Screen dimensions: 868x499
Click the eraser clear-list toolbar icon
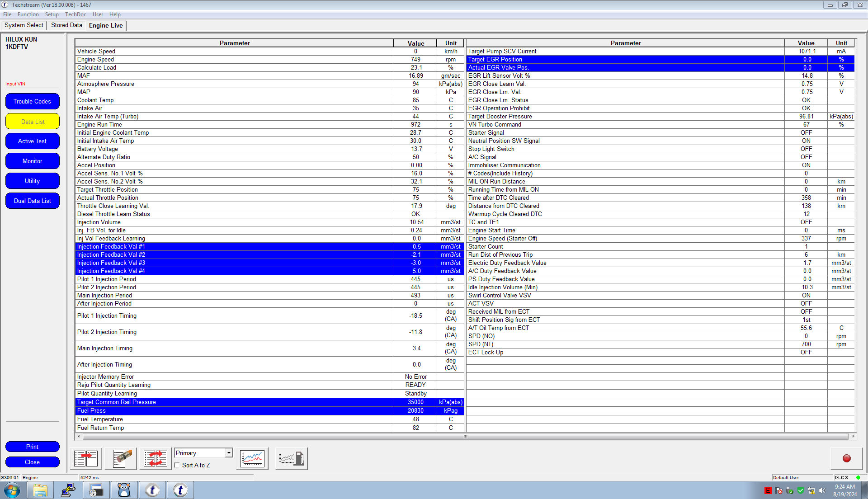(121, 459)
